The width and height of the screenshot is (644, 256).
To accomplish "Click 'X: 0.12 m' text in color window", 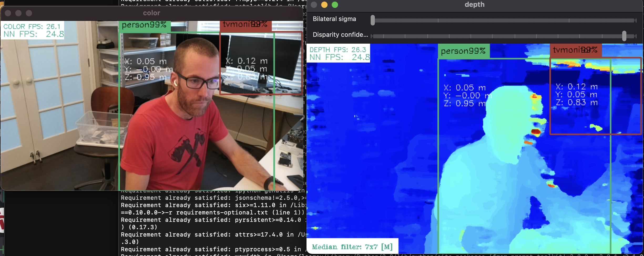I will (x=246, y=61).
